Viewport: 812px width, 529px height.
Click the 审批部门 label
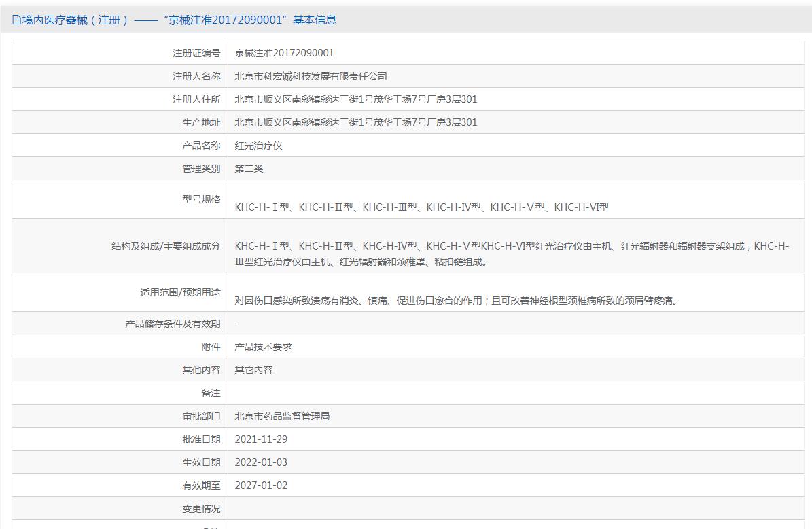201,416
